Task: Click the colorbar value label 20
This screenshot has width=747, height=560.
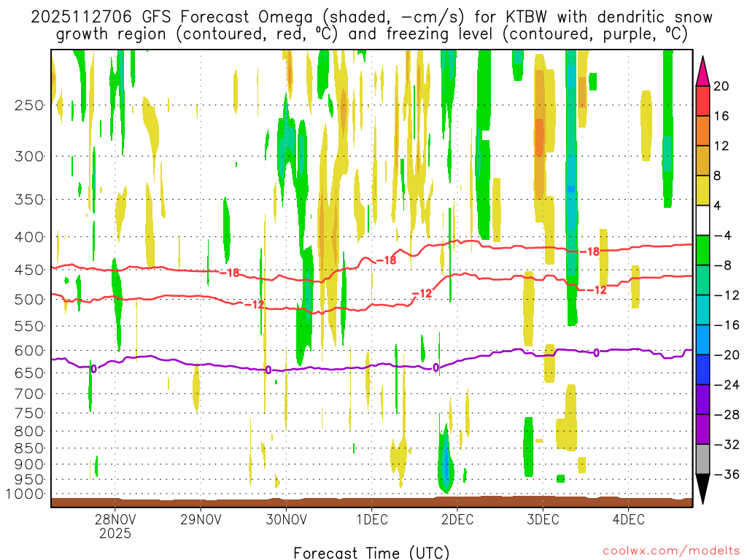Action: [x=721, y=86]
